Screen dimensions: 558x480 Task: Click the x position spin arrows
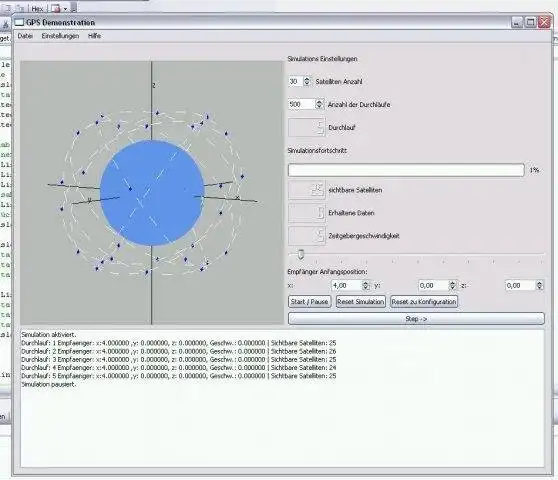[x=366, y=285]
